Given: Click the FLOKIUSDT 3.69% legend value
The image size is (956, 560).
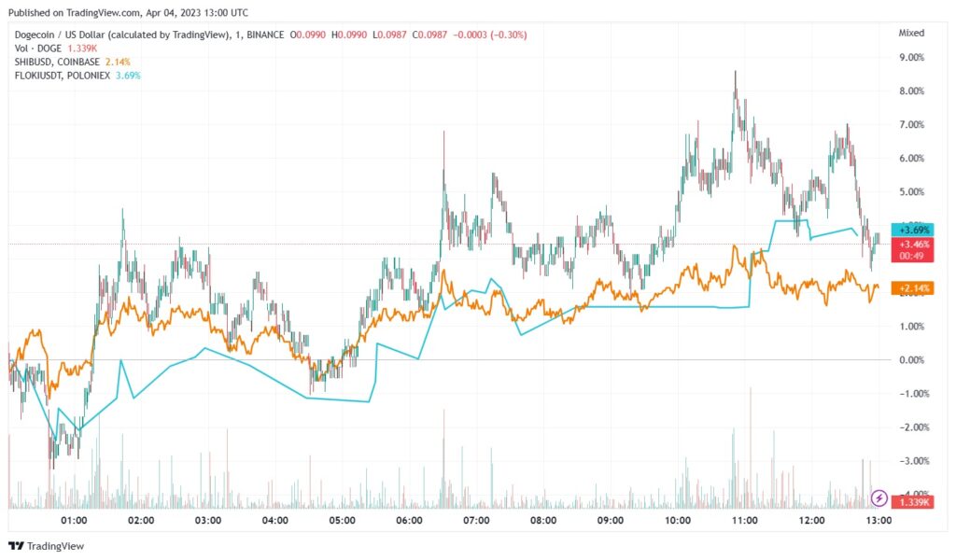Looking at the screenshot, I should [128, 76].
